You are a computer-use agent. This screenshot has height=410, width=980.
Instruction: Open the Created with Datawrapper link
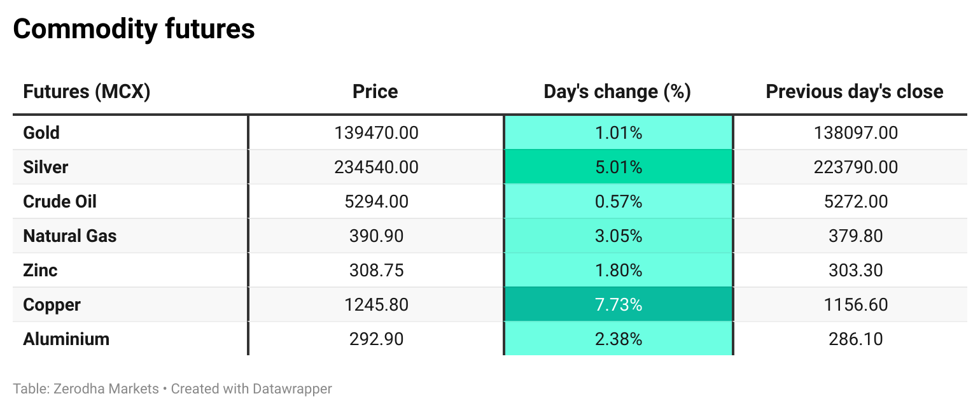(x=251, y=388)
